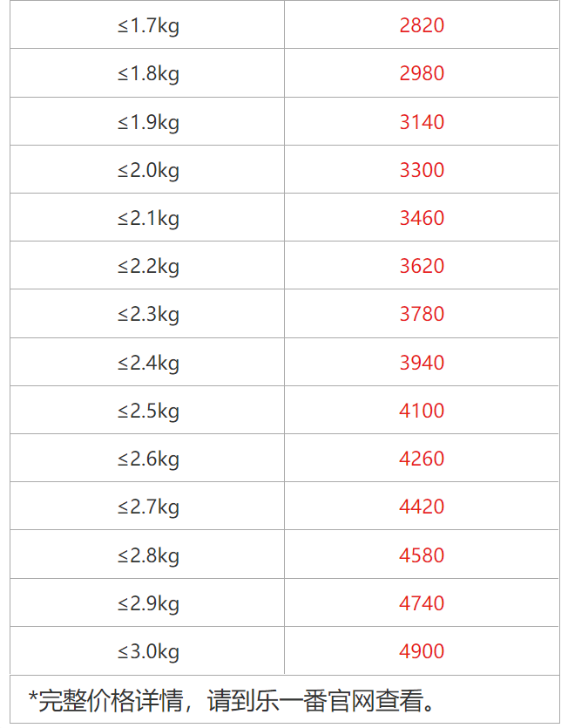The image size is (568, 728).
Task: Click the ≤1.7kg weight cell
Action: pyautogui.click(x=148, y=25)
